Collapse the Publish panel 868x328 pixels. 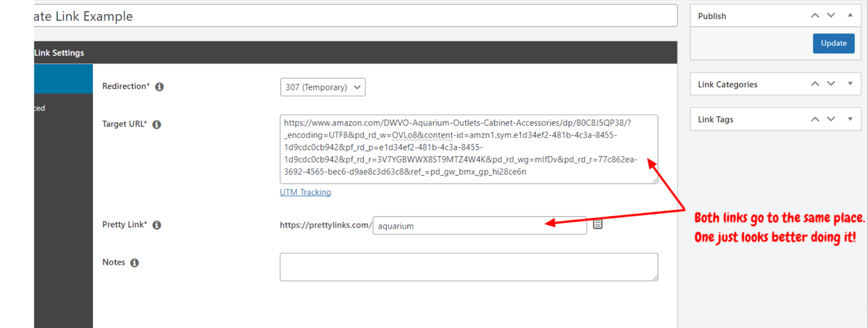pos(850,15)
